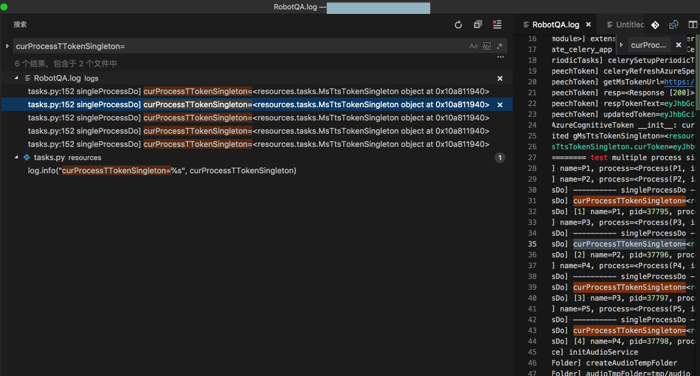This screenshot has height=376, width=700.
Task: Expand the replace field toggle arrow
Action: point(7,46)
